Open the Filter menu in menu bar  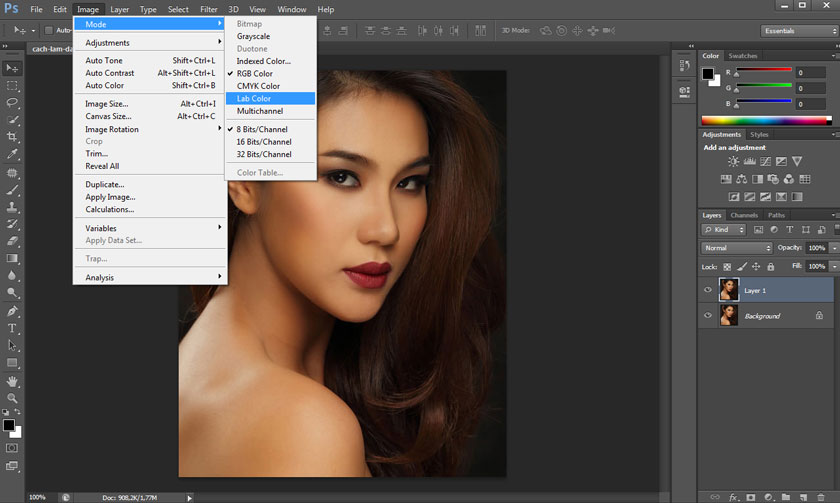(x=208, y=9)
